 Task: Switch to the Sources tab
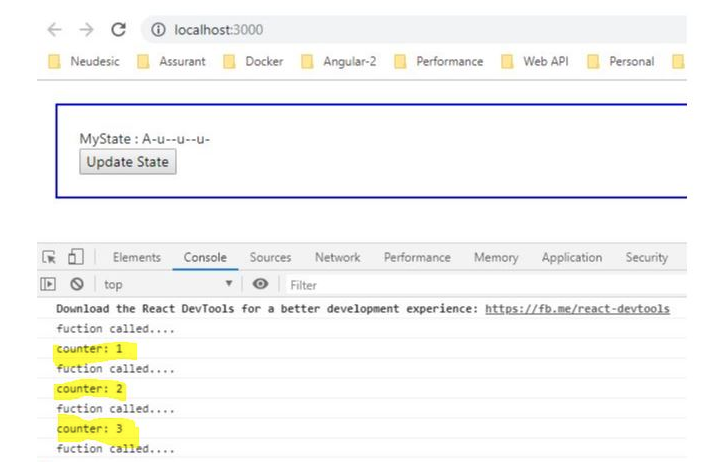[x=270, y=258]
